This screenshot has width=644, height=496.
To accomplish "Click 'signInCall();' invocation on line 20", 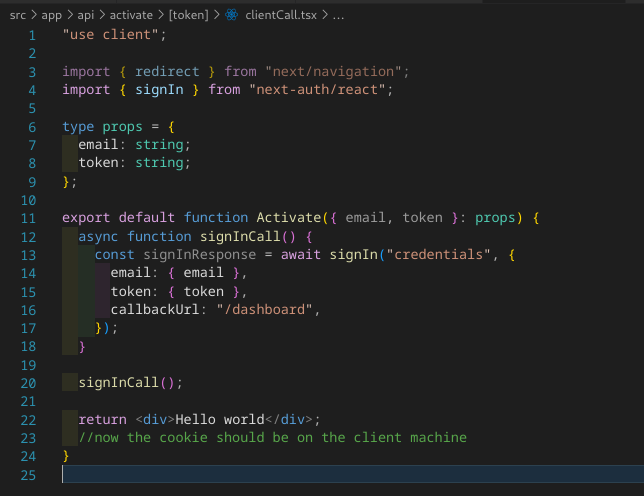I will [131, 383].
